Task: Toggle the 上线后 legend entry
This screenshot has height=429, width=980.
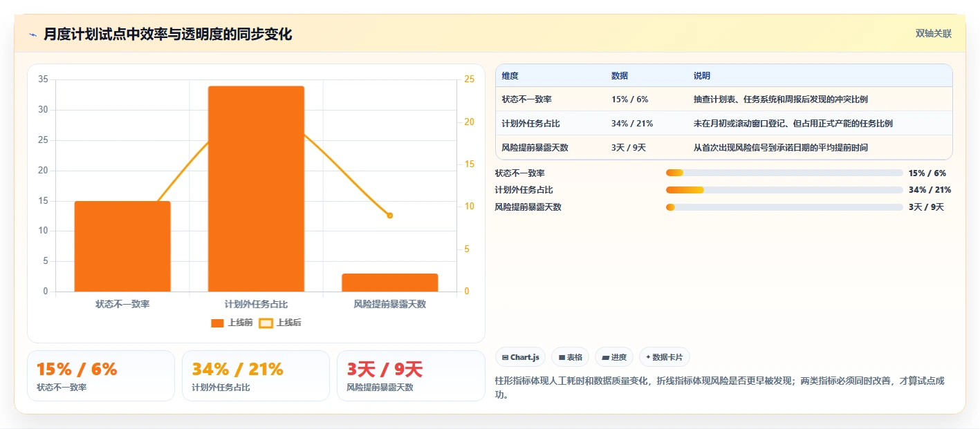Action: point(280,323)
